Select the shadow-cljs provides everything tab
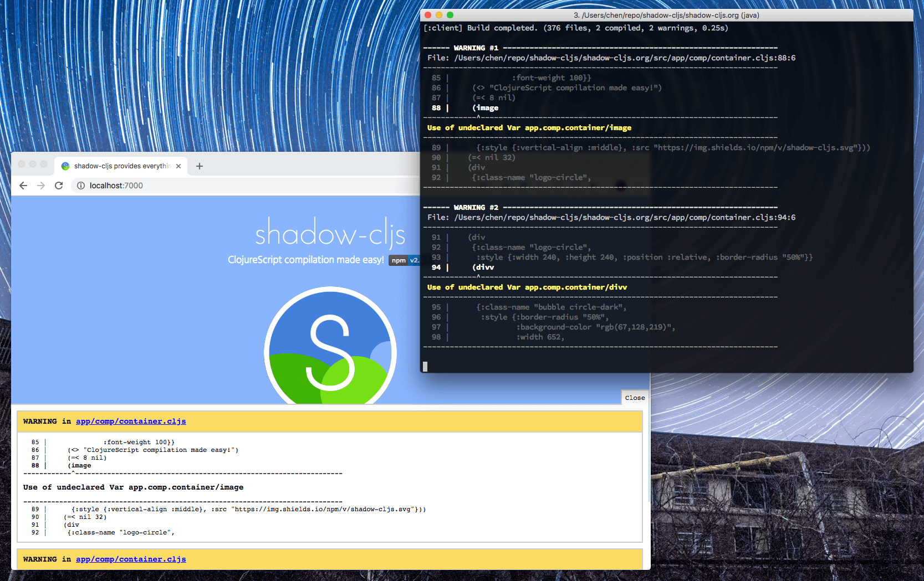Screen dimensions: 924x581 [119, 166]
